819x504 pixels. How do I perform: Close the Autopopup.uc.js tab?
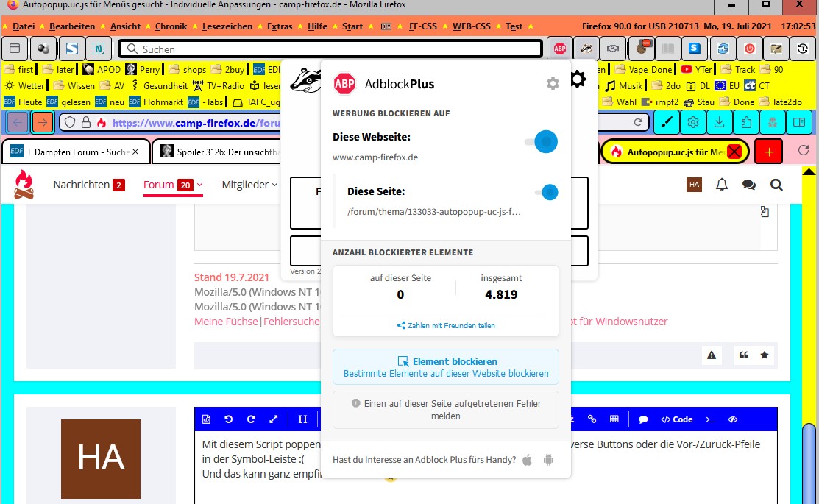click(734, 152)
